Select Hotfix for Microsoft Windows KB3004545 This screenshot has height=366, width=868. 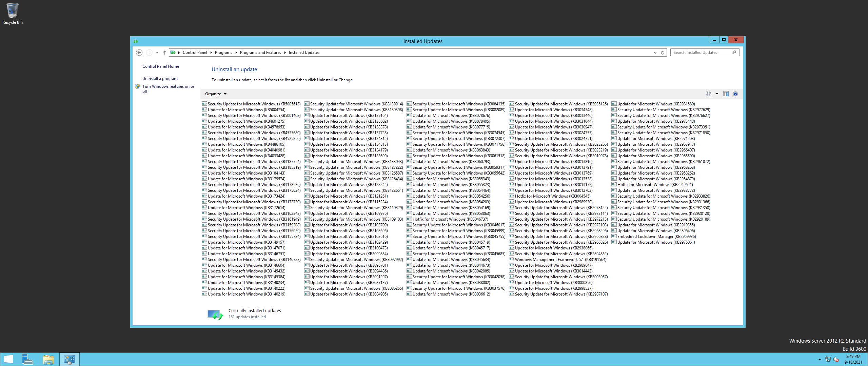coord(550,196)
